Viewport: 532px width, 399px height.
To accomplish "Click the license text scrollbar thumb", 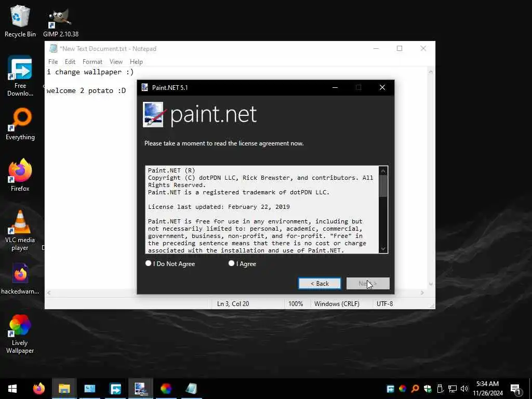I will click(x=383, y=185).
